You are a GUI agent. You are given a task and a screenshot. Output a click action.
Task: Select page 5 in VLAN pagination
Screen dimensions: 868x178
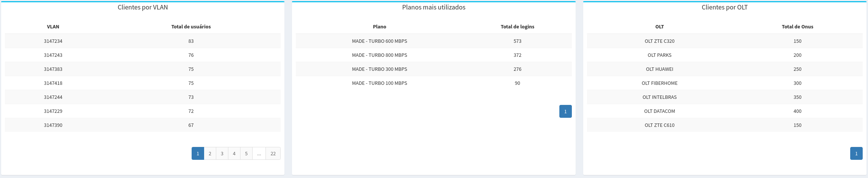click(246, 153)
